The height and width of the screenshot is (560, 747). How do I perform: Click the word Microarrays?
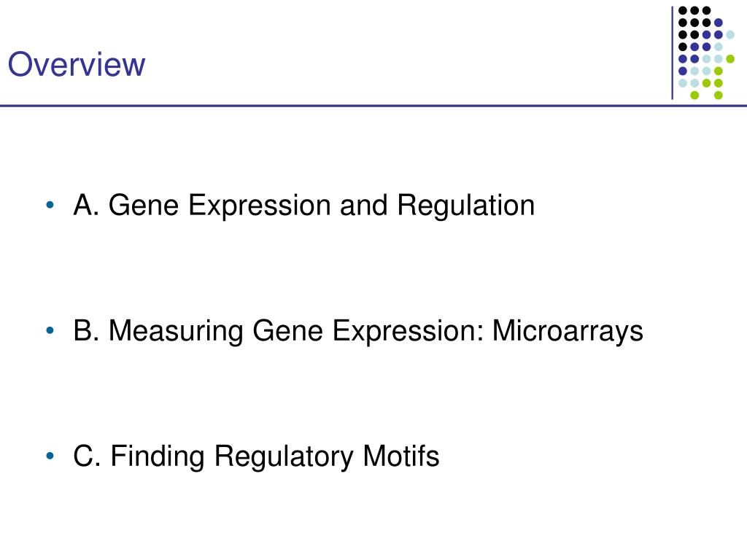pos(568,330)
